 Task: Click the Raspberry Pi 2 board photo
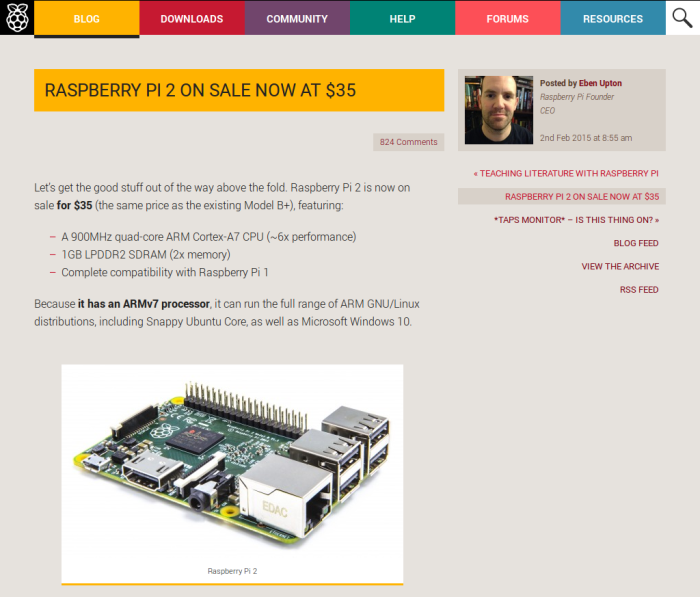[x=232, y=463]
